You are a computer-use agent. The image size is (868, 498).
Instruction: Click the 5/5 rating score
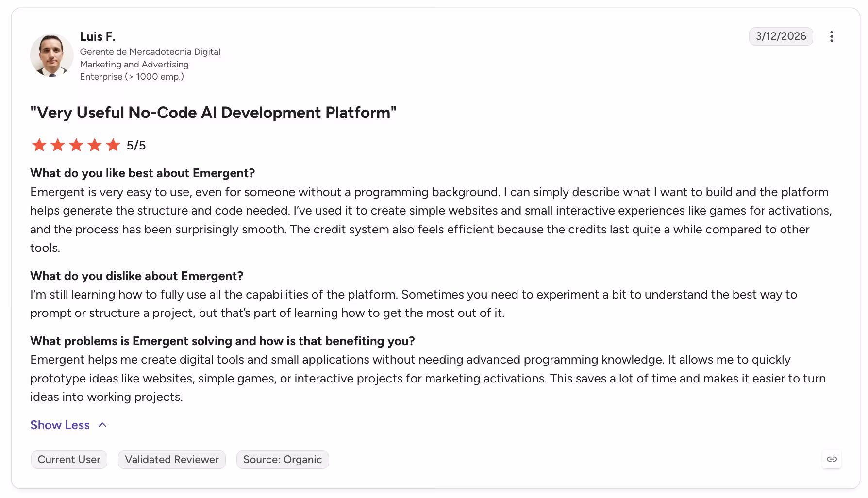point(136,146)
